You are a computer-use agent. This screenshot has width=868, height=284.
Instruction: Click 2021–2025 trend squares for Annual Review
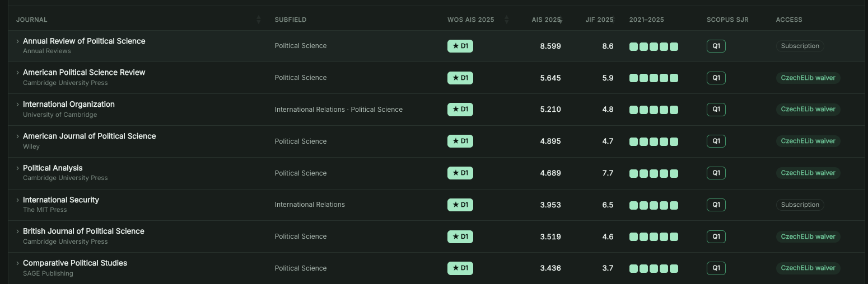coord(654,46)
